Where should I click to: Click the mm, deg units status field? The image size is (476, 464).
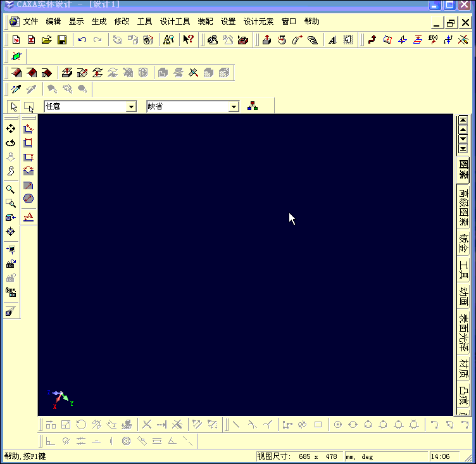386,456
